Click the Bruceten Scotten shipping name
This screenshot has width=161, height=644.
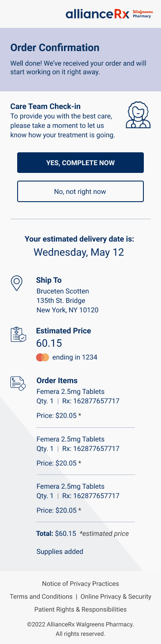(63, 291)
